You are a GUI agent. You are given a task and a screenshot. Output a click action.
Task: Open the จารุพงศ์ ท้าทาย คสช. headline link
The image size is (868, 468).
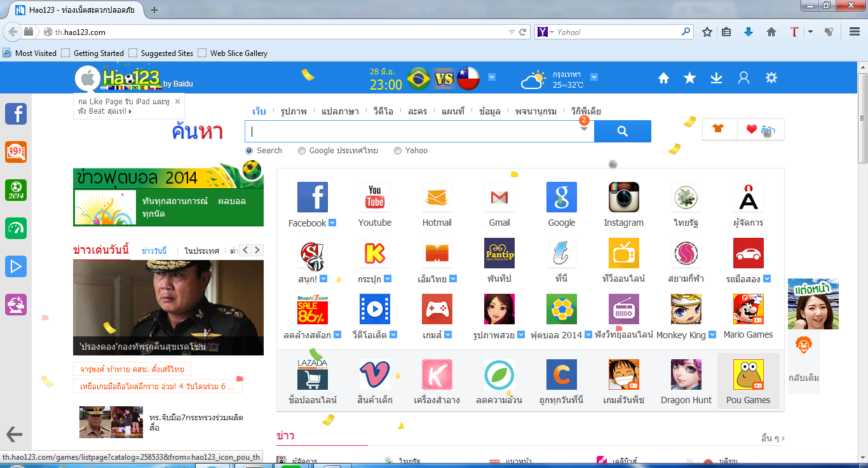coord(132,369)
